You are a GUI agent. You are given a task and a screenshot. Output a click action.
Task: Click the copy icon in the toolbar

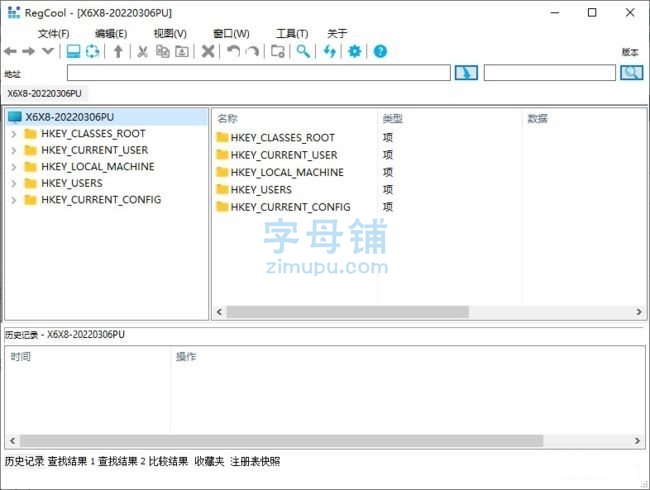[162, 51]
